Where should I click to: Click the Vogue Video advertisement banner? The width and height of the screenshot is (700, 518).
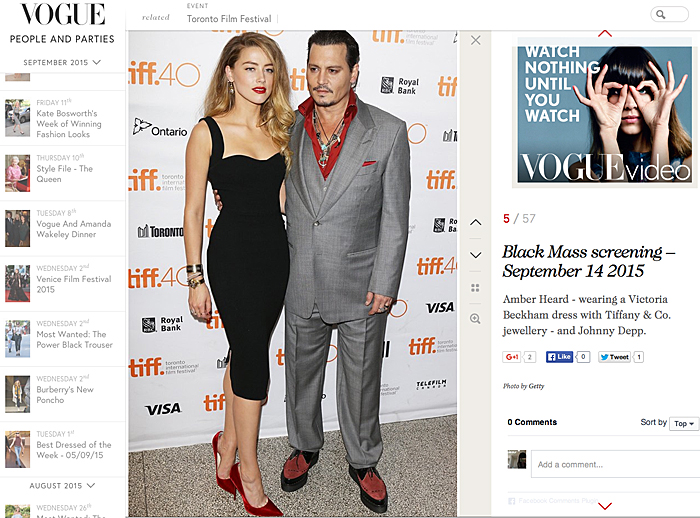point(604,114)
